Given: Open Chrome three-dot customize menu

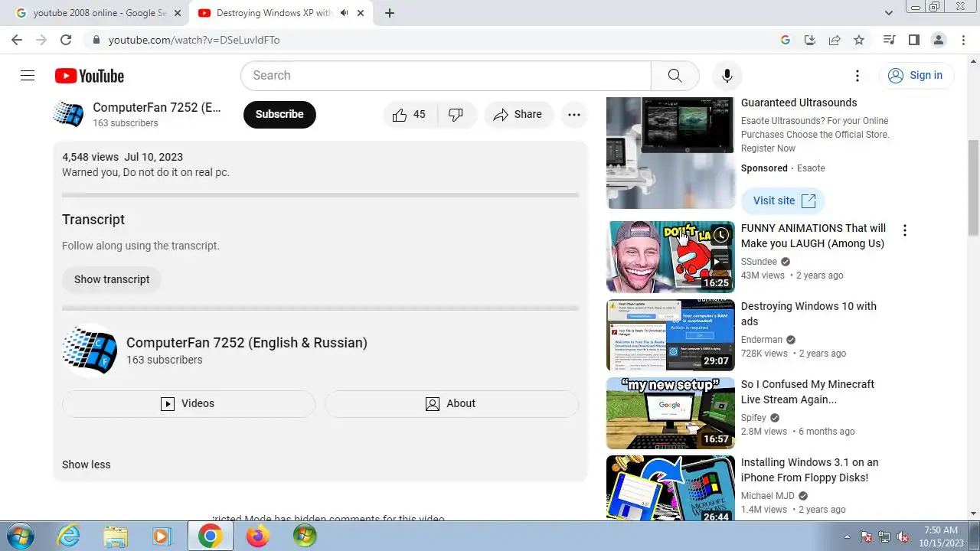Looking at the screenshot, I should 962,40.
